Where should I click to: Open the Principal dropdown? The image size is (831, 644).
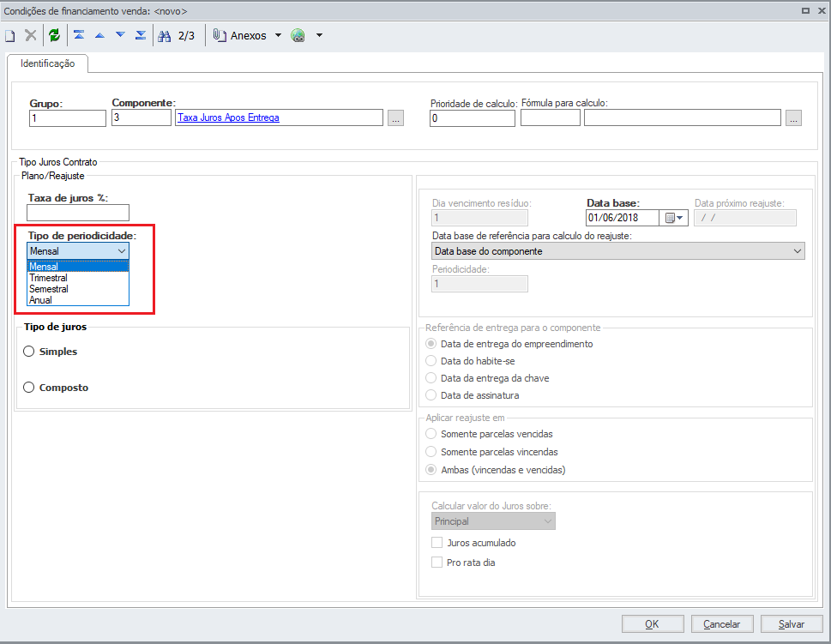tap(493, 521)
